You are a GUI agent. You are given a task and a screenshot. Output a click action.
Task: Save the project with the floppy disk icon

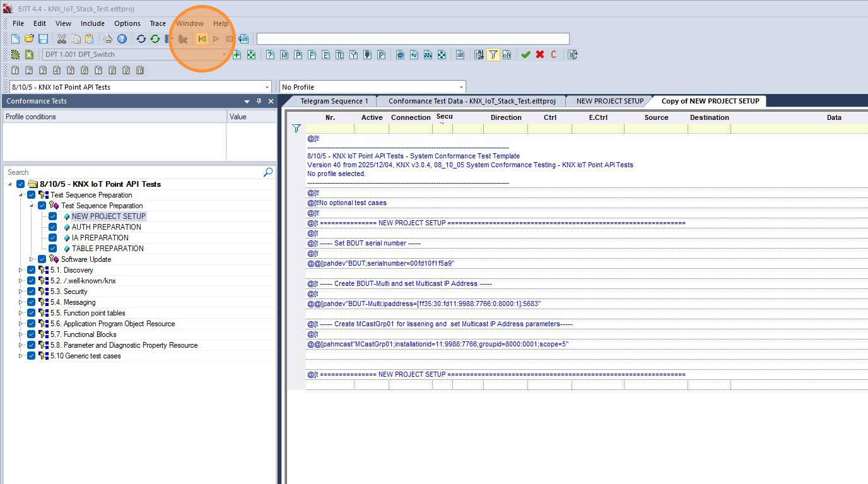point(43,39)
